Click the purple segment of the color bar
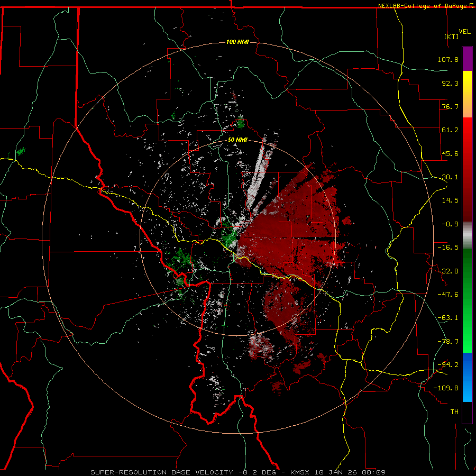Image resolution: width=476 pixels, height=476 pixels. pos(467,59)
